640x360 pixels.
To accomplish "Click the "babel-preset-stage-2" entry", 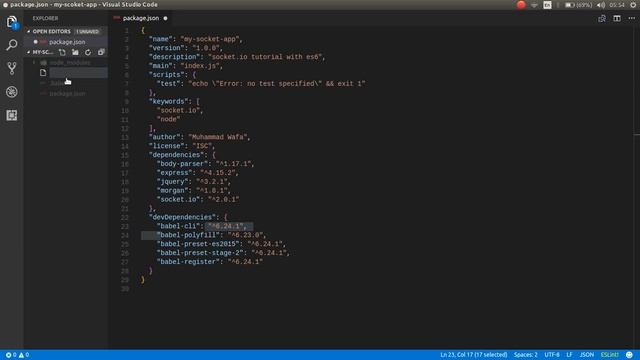I will pyautogui.click(x=200, y=253).
